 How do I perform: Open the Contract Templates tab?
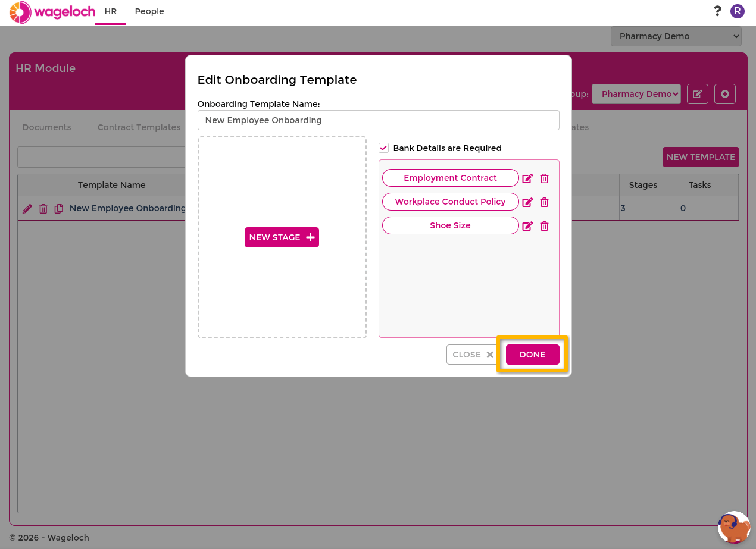(139, 127)
